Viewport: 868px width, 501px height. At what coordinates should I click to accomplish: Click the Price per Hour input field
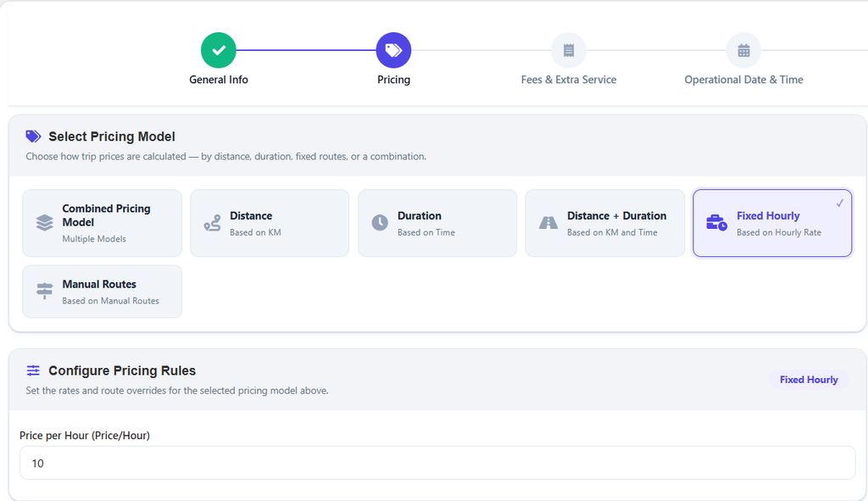tap(437, 463)
